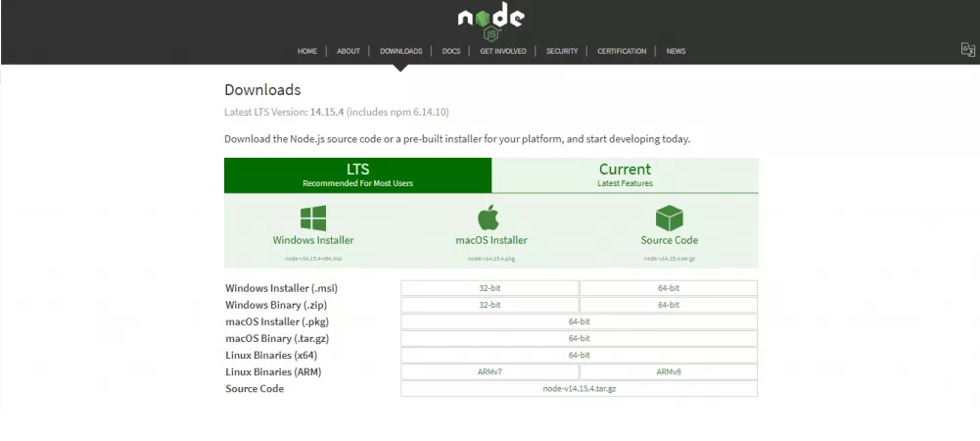Image resolution: width=980 pixels, height=441 pixels.
Task: Download 32-bit Windows Installer (.msi)
Action: [490, 288]
